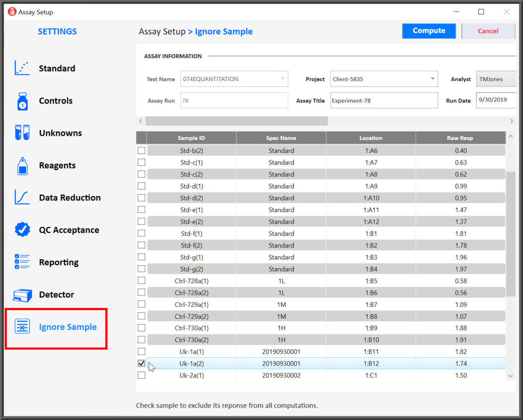Select the Detector instrument icon
This screenshot has width=523, height=420.
(x=22, y=295)
